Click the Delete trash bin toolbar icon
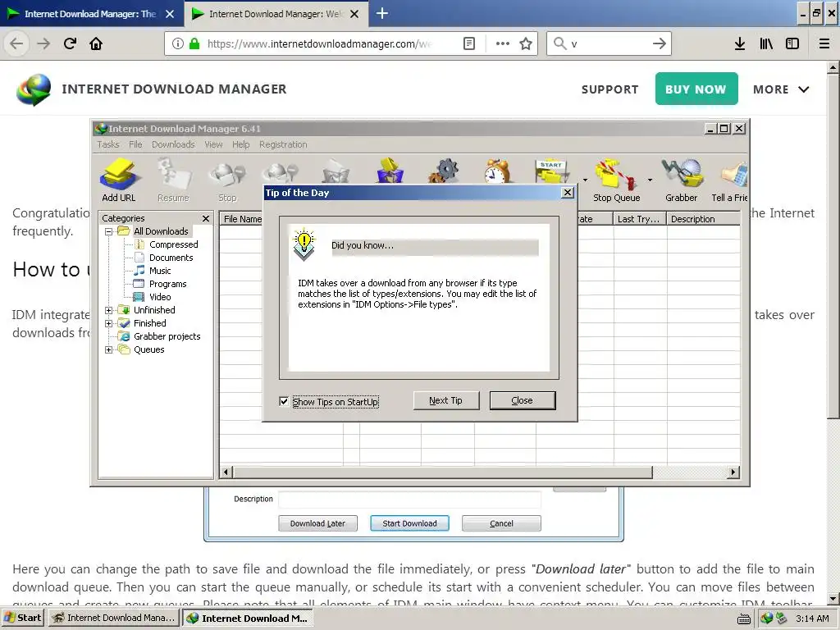This screenshot has height=630, width=840. point(336,171)
